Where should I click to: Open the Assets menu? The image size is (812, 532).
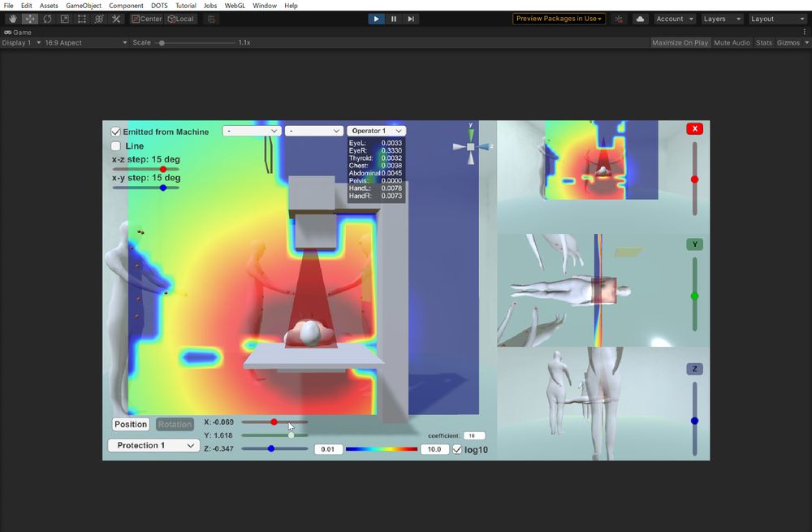pyautogui.click(x=49, y=6)
